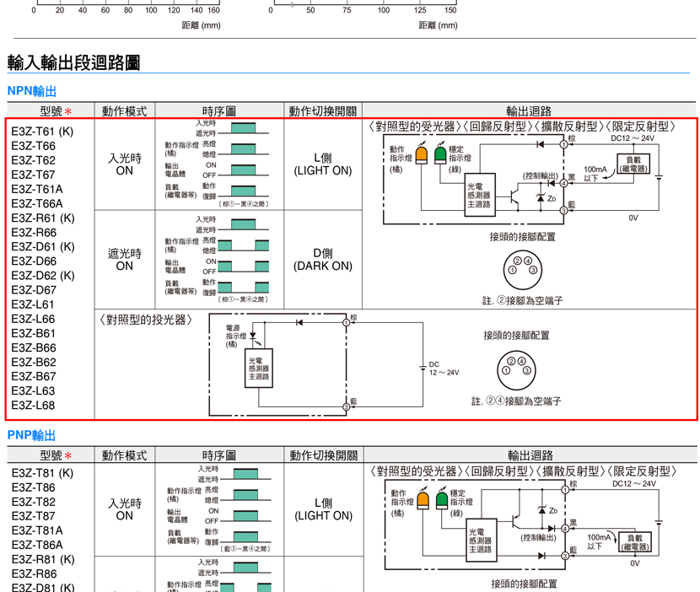Click model number E3Z-B62
Screen dimensions: 700x592
point(34,362)
